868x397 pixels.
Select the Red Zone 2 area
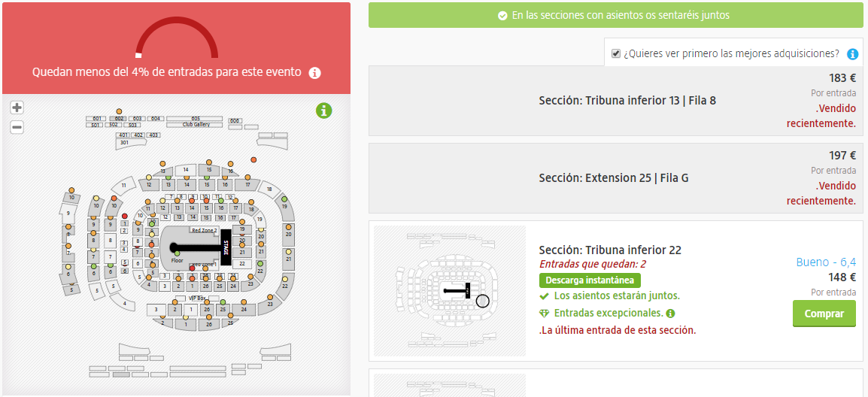[x=205, y=229]
